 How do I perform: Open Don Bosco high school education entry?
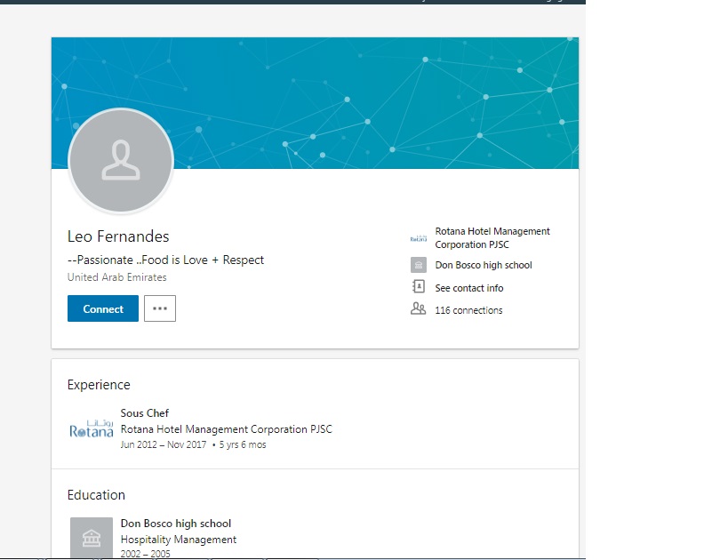[176, 524]
